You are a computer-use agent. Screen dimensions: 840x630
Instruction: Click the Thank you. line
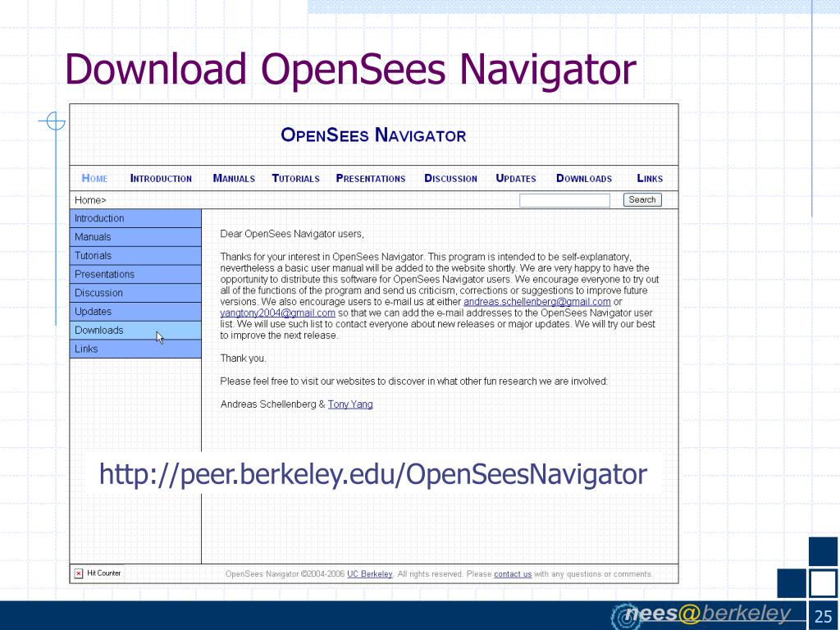point(243,358)
